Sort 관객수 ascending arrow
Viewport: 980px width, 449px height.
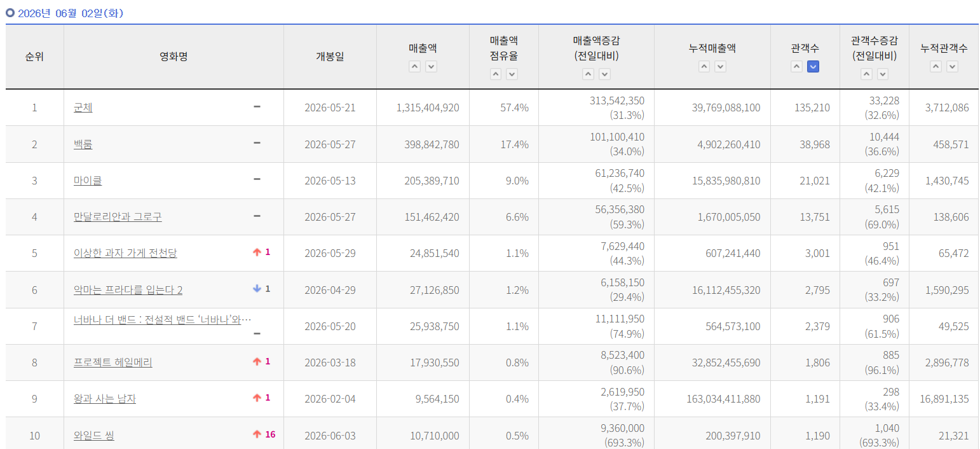797,67
